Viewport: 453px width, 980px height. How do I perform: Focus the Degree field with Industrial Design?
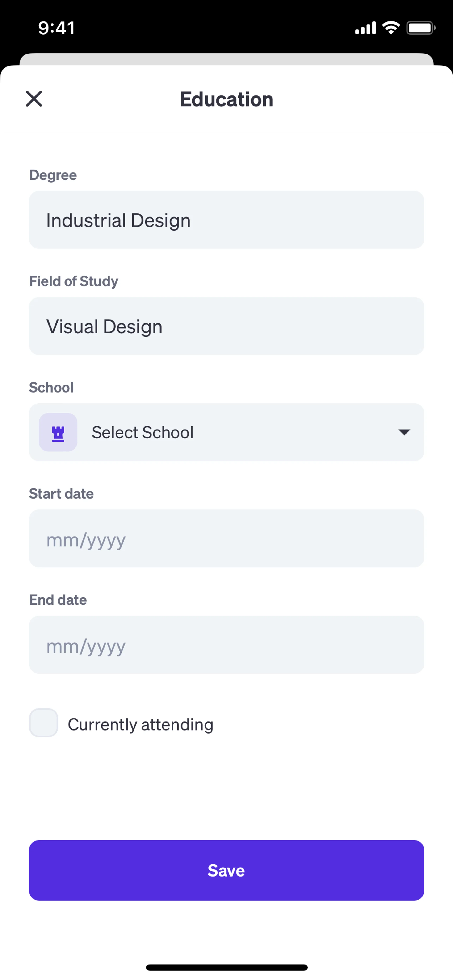[226, 220]
